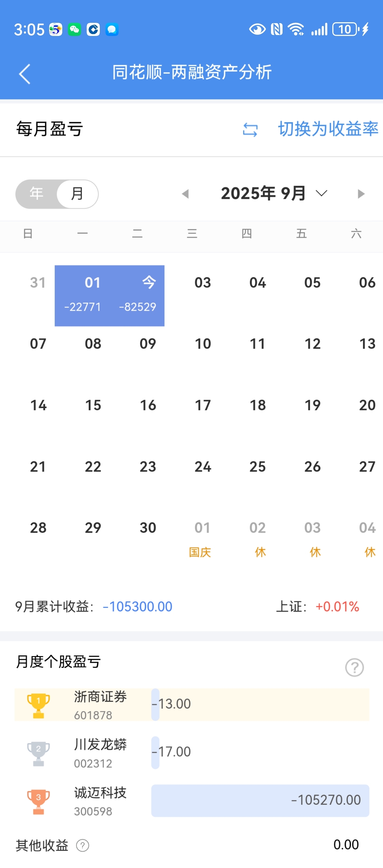
Task: Tap the 上证 +0.01% index value
Action: [337, 607]
